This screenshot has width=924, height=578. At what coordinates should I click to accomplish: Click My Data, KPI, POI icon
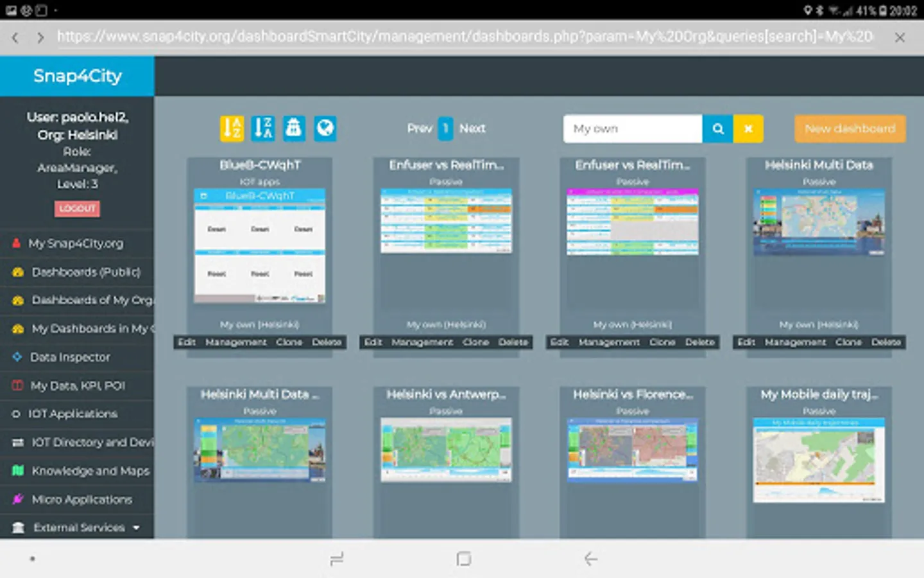click(x=18, y=385)
